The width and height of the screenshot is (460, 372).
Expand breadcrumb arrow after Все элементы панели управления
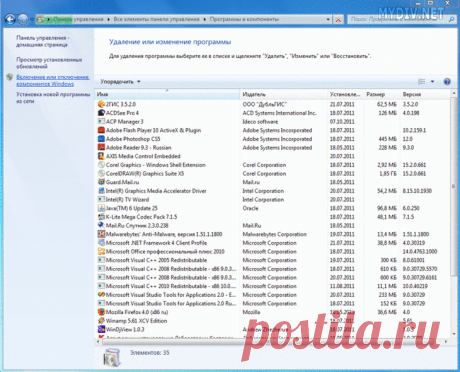pos(204,19)
